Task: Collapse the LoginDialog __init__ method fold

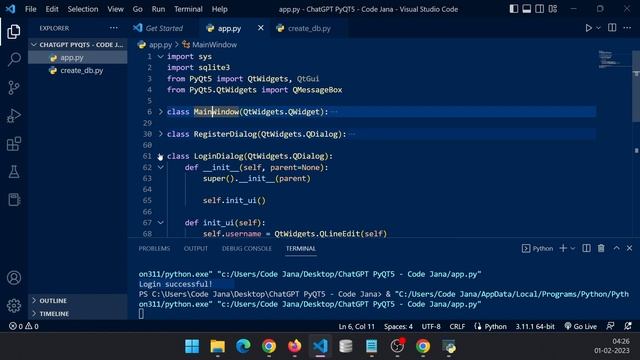Action: click(160, 167)
